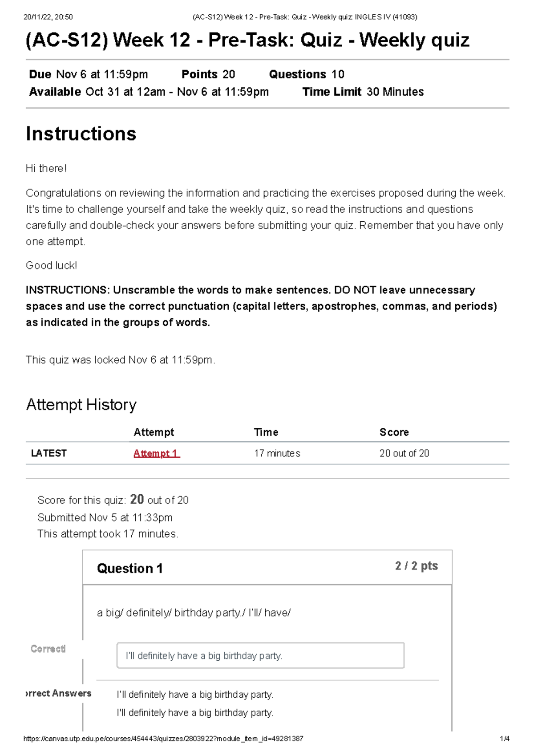Click the Attempt column header
The image size is (534, 756).
(x=154, y=432)
